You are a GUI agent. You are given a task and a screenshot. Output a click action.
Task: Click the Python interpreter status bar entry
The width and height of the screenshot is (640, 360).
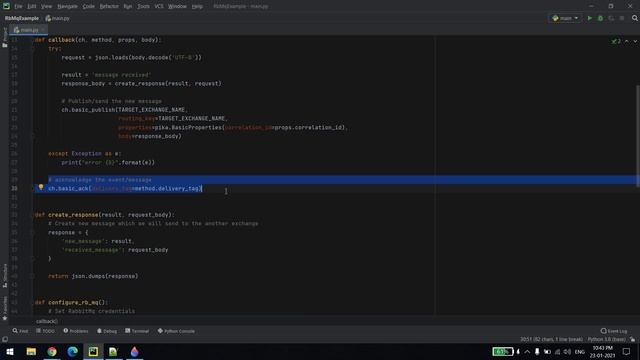pyautogui.click(x=607, y=340)
